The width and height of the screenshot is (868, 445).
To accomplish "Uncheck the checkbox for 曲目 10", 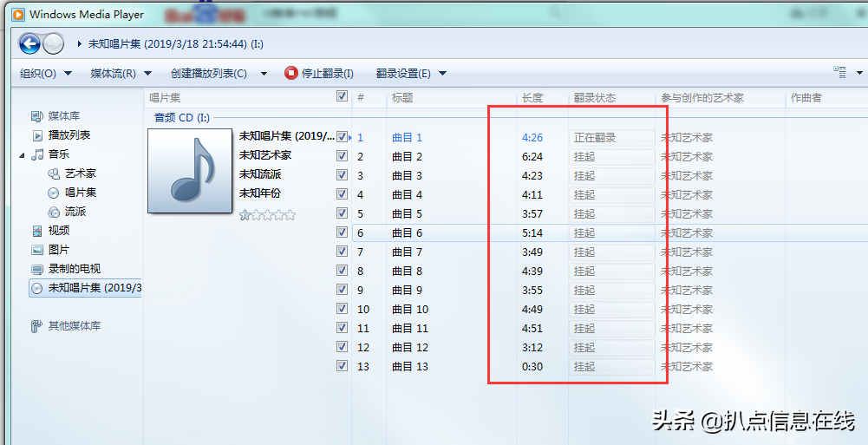I will [343, 308].
